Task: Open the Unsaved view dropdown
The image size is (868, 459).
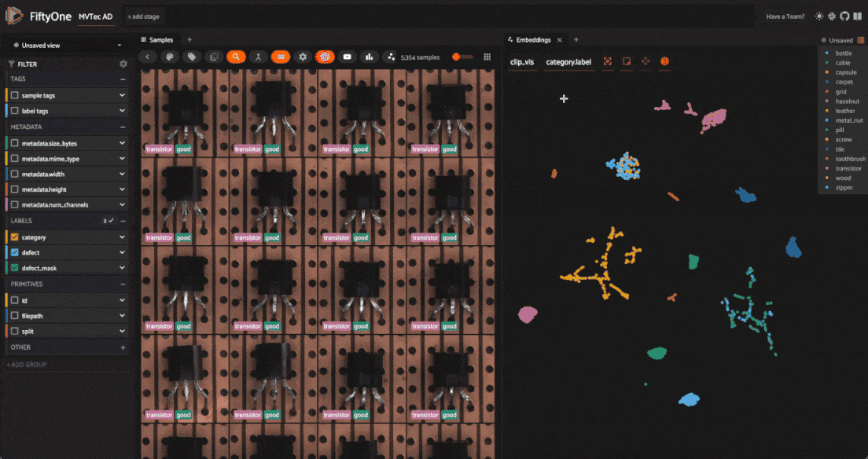Action: (67, 46)
